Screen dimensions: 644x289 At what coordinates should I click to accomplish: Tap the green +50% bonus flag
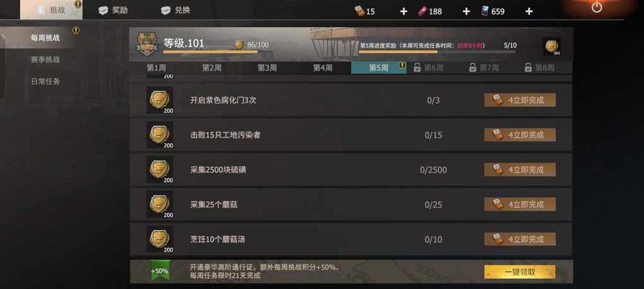point(159,271)
